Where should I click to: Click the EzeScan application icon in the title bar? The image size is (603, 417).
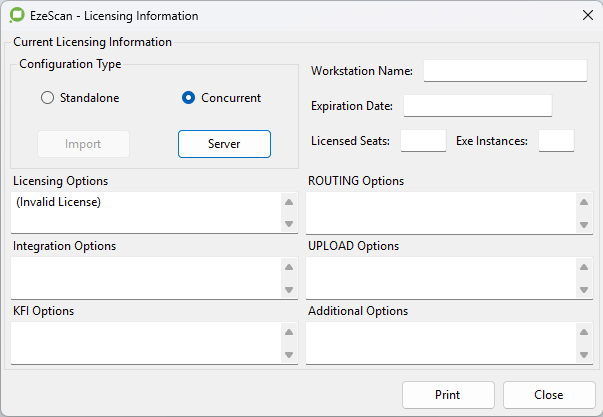click(17, 15)
